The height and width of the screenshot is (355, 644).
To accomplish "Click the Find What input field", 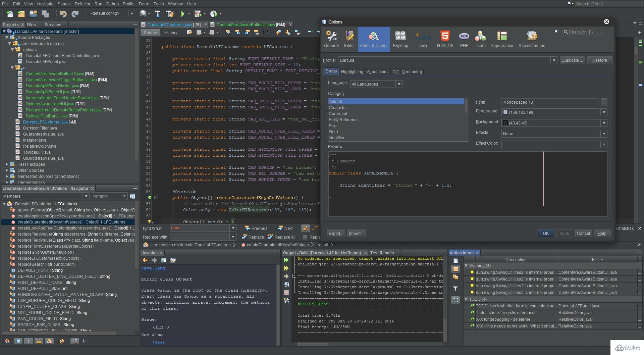I will [x=200, y=228].
